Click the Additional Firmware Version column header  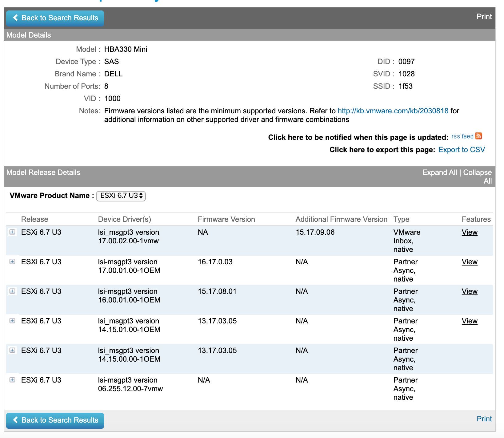(341, 219)
